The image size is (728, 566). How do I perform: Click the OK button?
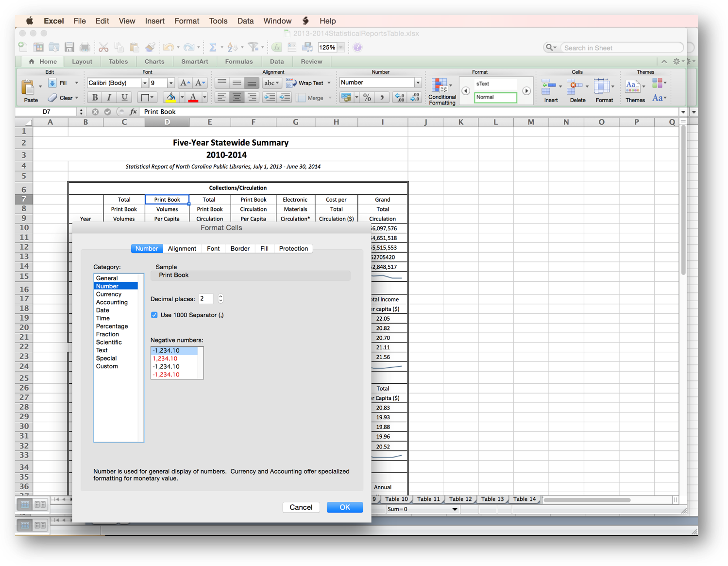(x=344, y=507)
